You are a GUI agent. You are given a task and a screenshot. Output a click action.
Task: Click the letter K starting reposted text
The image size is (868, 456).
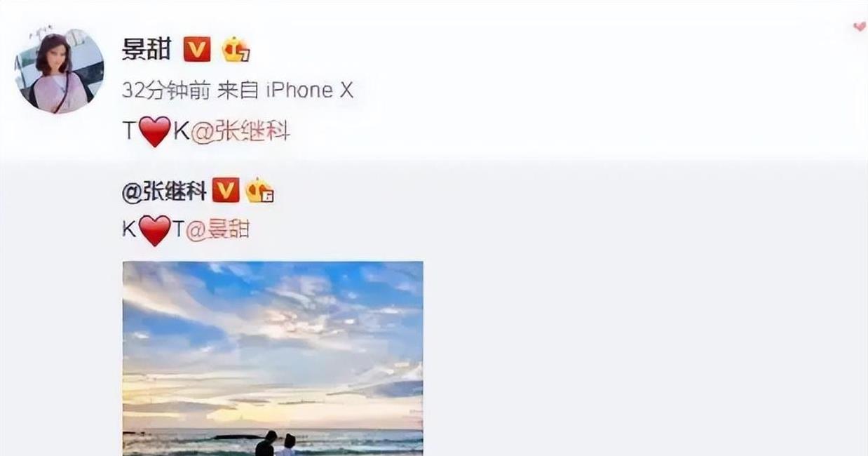tap(130, 230)
